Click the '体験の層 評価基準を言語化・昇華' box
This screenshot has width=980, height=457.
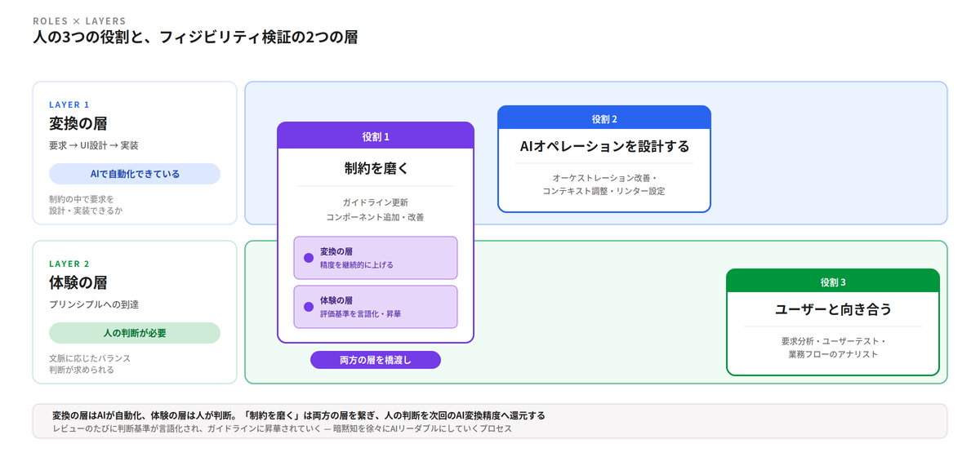point(376,307)
